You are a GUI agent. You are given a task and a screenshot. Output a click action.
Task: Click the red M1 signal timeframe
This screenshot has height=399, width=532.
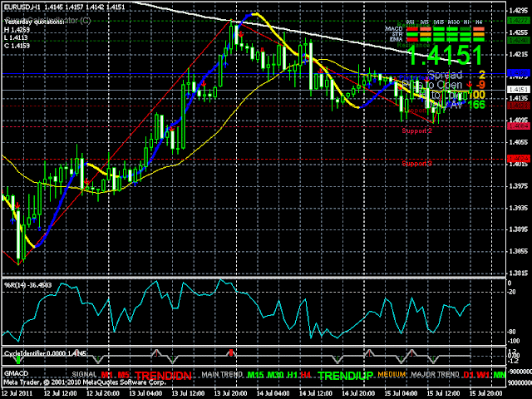107,375
